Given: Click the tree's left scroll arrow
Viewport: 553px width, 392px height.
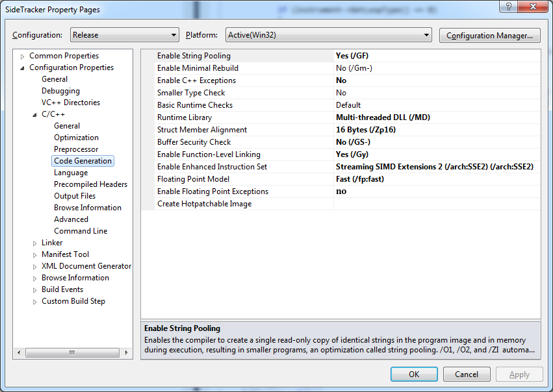Looking at the screenshot, I should pyautogui.click(x=19, y=352).
